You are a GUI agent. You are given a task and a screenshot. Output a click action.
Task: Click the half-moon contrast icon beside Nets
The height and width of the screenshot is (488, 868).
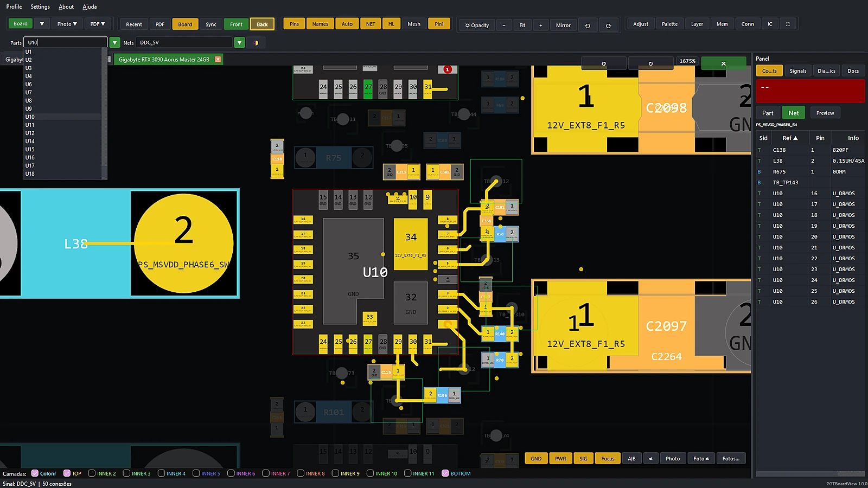click(x=256, y=42)
